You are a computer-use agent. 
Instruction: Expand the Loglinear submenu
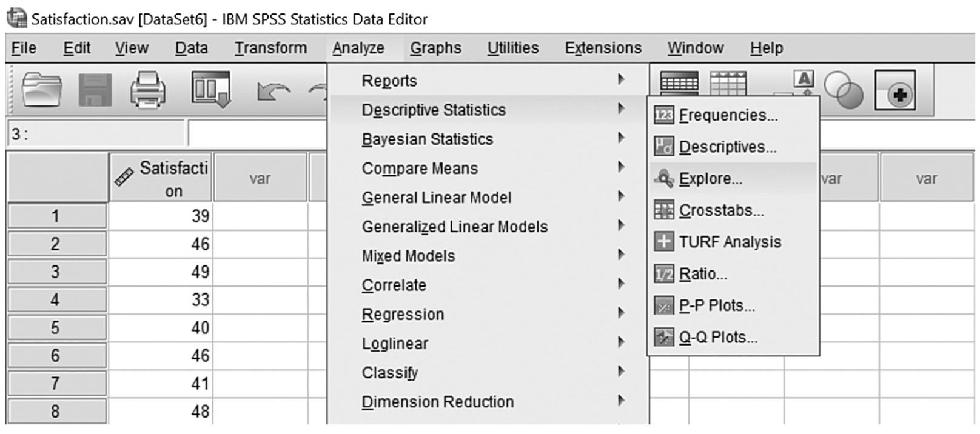(x=488, y=343)
